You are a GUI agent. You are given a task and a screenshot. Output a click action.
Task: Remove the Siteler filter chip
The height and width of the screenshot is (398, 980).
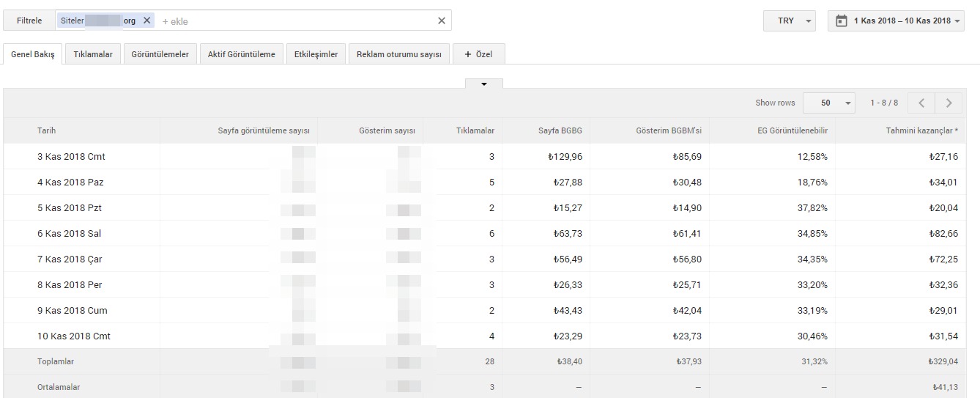[146, 21]
